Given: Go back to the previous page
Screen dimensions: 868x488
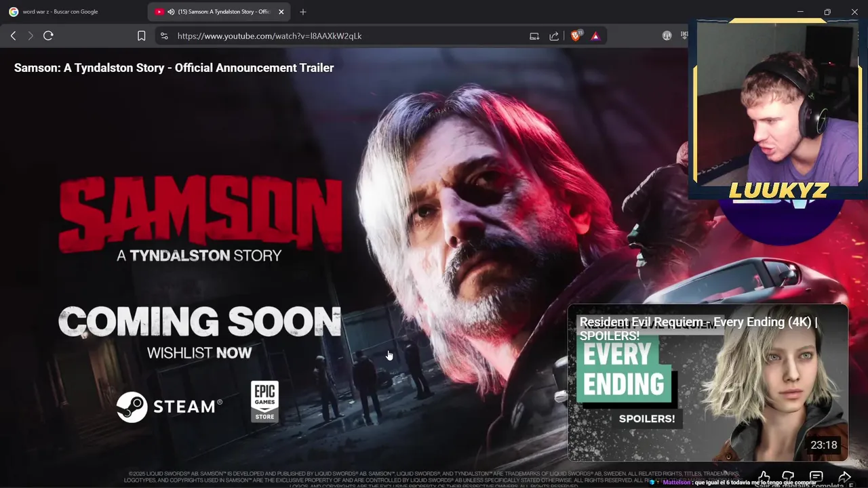Looking at the screenshot, I should 13,36.
